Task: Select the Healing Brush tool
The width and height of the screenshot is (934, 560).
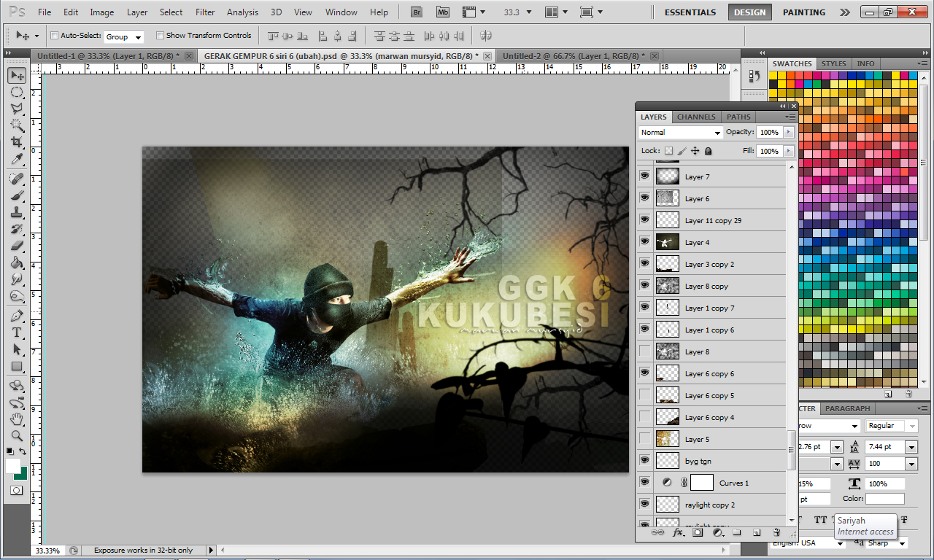Action: 17,179
